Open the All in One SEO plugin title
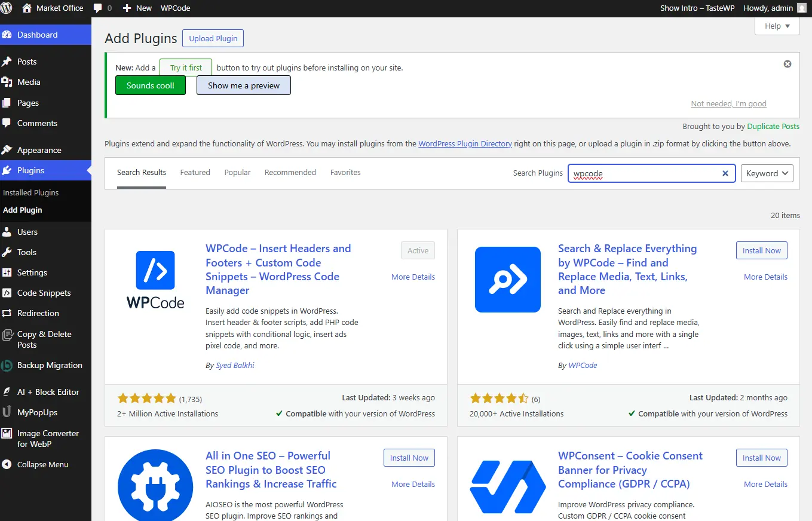Screen dimensions: 812x521 click(271, 470)
